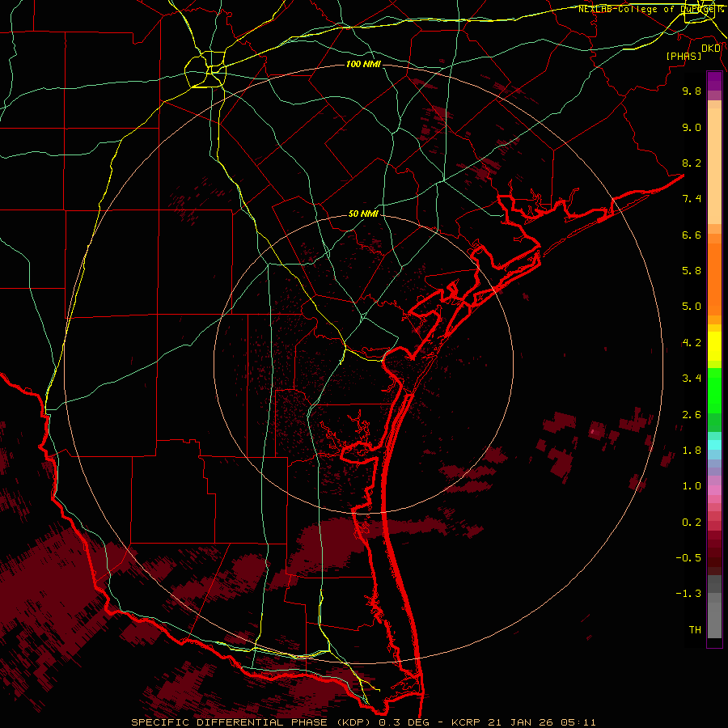Click the 5.0 value on color scale
The width and height of the screenshot is (728, 728).
pyautogui.click(x=692, y=307)
